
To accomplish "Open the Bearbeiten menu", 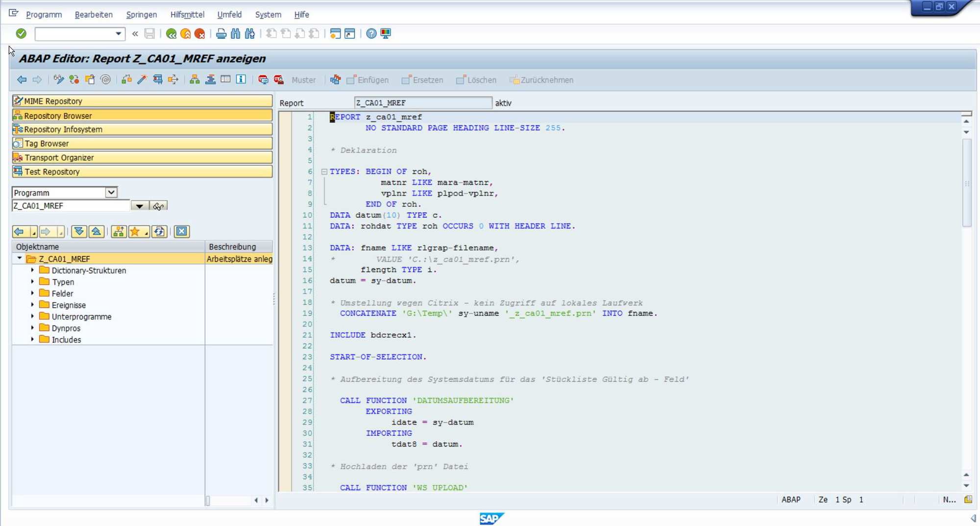I will pyautogui.click(x=94, y=14).
